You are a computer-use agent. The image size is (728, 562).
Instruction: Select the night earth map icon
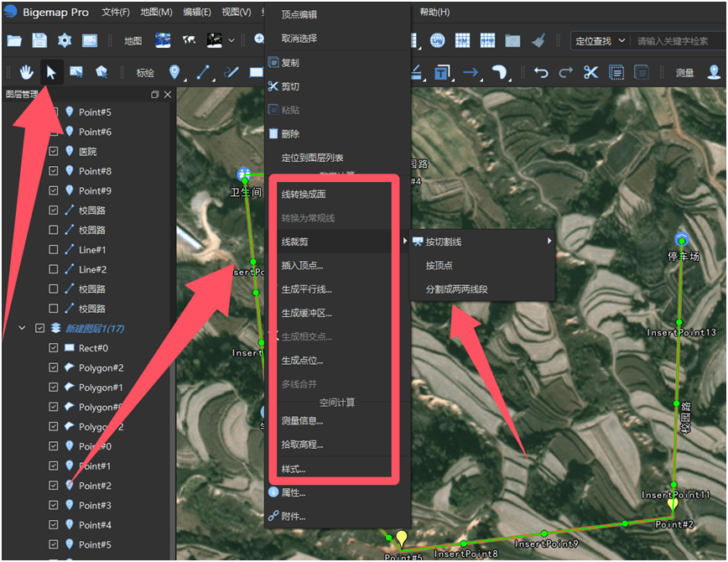[214, 41]
